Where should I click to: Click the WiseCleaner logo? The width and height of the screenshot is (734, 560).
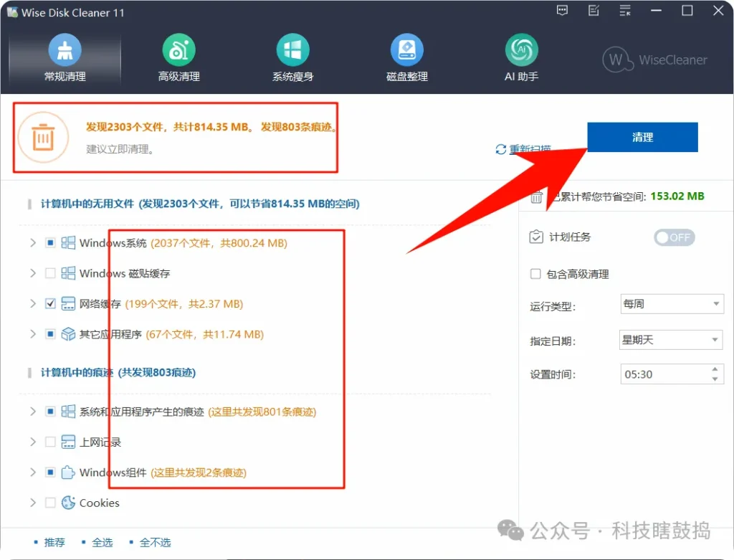(x=655, y=60)
